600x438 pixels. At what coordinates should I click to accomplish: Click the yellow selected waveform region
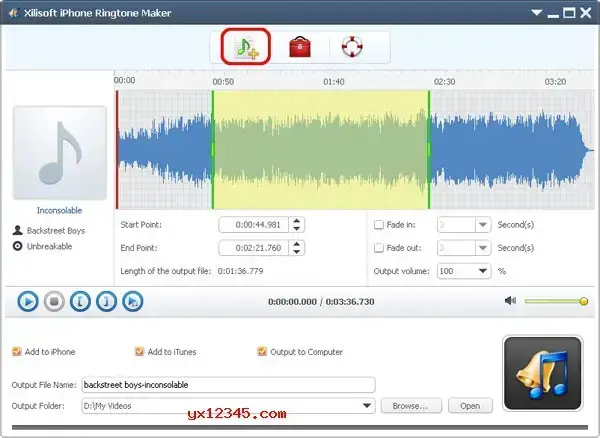321,150
